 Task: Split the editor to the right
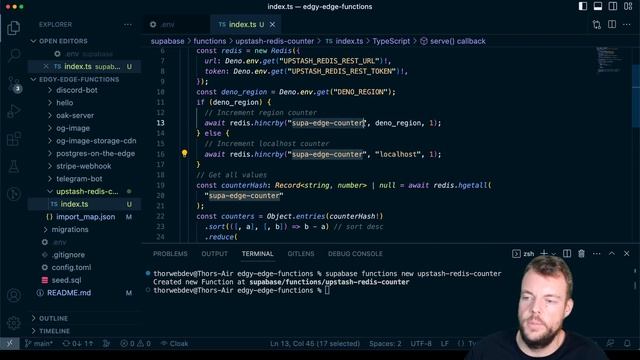pos(612,24)
